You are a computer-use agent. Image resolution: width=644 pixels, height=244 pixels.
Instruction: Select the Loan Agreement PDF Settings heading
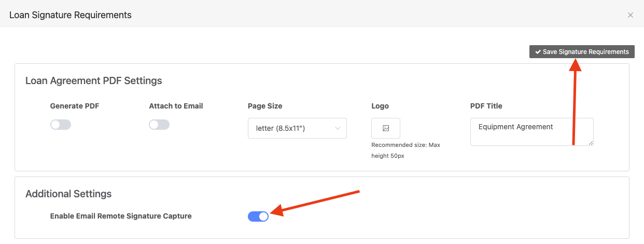[94, 81]
